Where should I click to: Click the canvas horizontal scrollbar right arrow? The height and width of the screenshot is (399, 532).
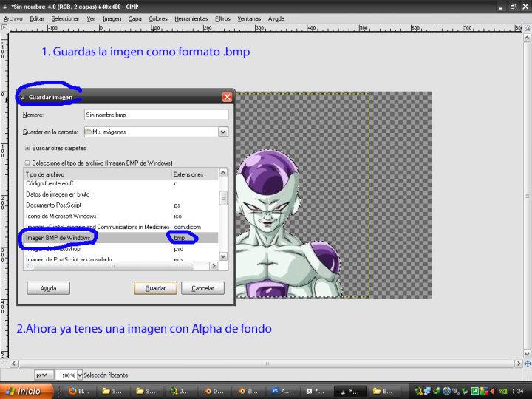pyautogui.click(x=519, y=364)
